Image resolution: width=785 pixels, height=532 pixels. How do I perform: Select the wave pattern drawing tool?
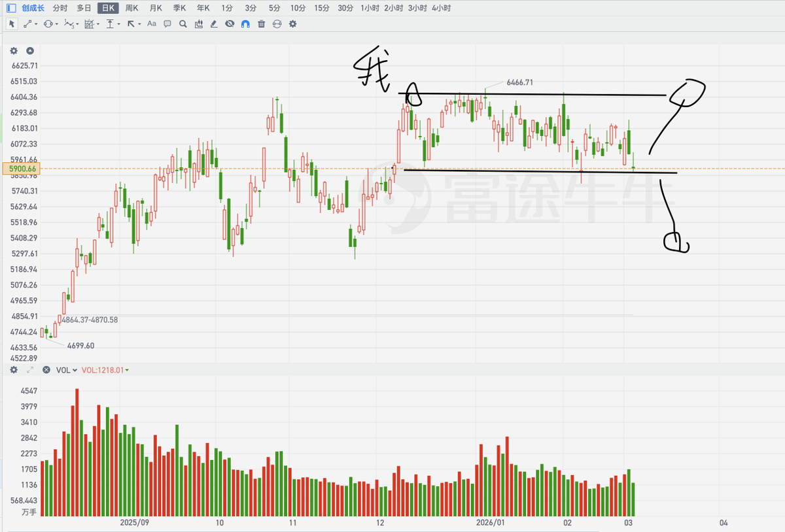[x=69, y=24]
